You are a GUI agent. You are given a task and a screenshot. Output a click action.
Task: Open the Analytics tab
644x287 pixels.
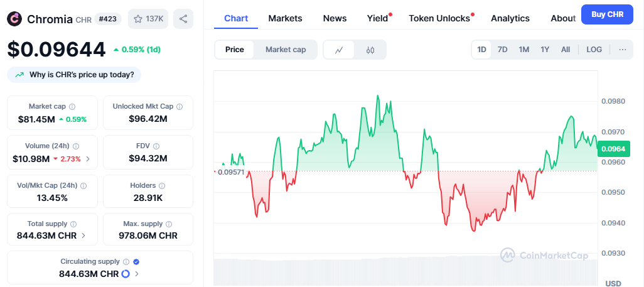pyautogui.click(x=510, y=18)
